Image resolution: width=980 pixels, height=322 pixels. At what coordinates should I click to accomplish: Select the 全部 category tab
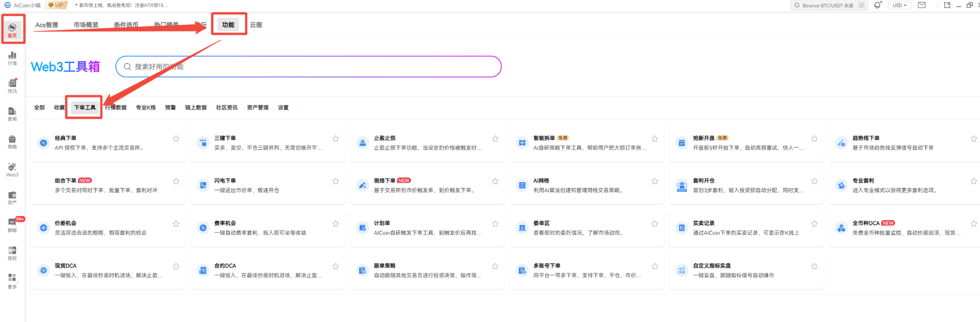click(39, 108)
